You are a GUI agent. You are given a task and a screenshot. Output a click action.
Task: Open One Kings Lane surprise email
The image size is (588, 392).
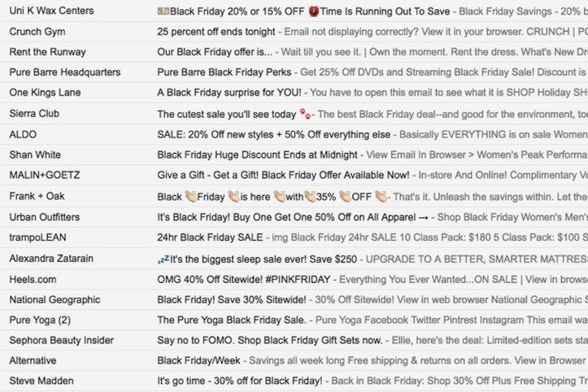(294, 92)
